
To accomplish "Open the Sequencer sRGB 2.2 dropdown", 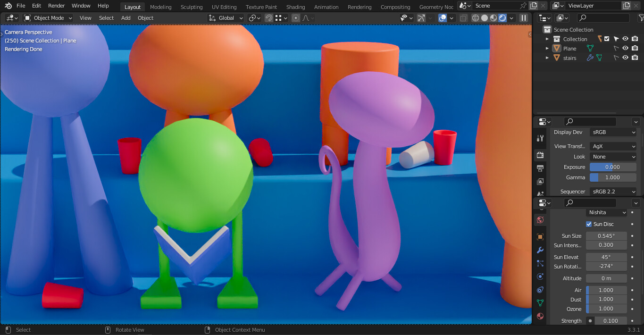I will coord(613,192).
